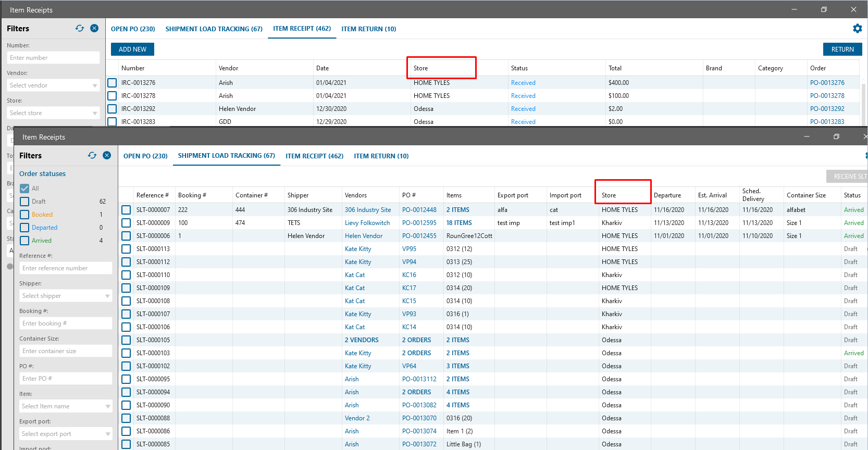Minimize the lower Item Receipts window
Viewport: 868px width, 450px height.
(807, 137)
